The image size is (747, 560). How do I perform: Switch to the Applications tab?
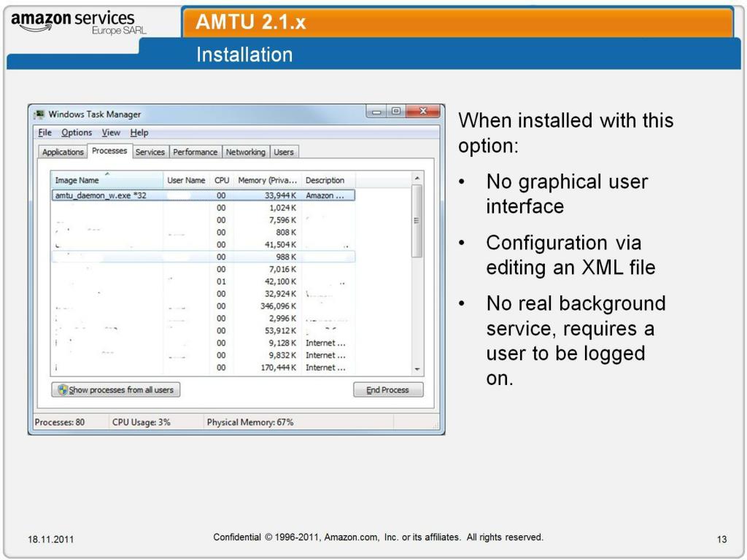coord(63,152)
